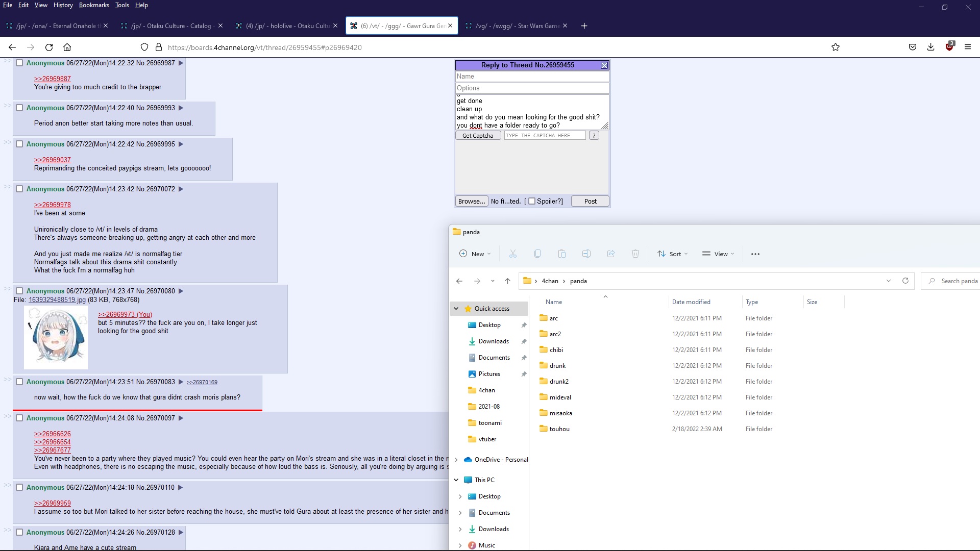Click the Delete trash icon in Explorer
Screen dimensions: 980x551
click(635, 254)
